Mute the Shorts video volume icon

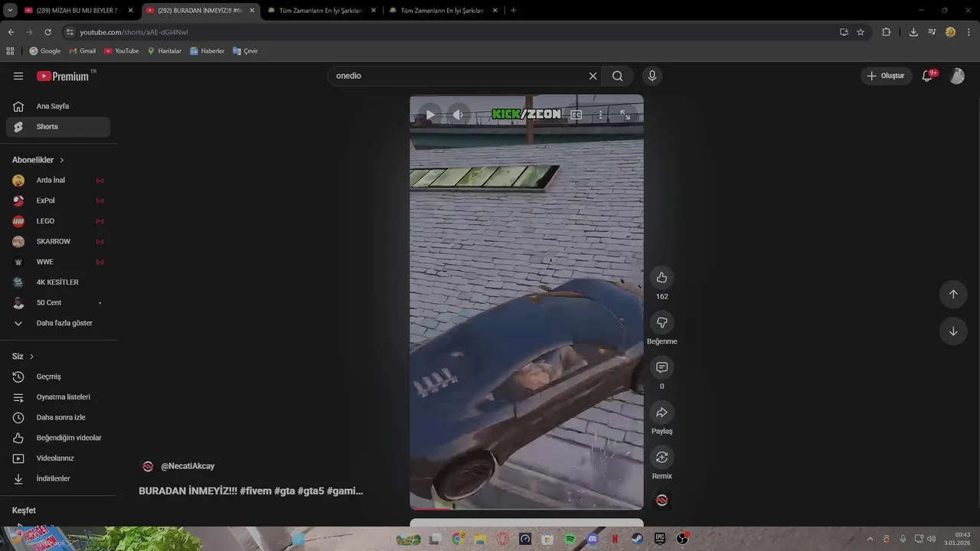point(458,115)
